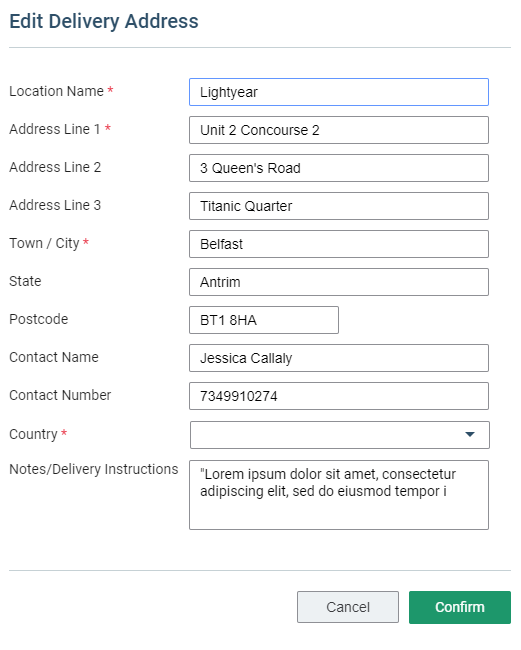Click into the Belfast town field

[339, 244]
